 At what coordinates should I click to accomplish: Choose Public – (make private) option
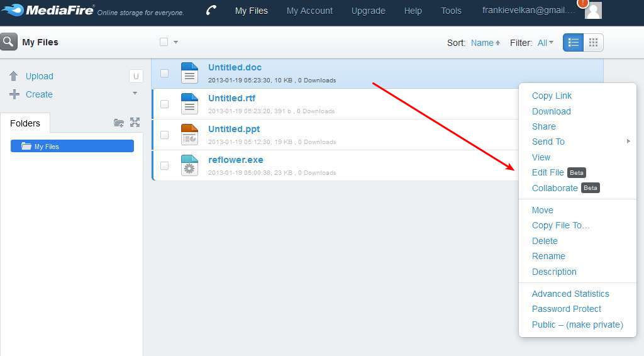[x=577, y=325]
